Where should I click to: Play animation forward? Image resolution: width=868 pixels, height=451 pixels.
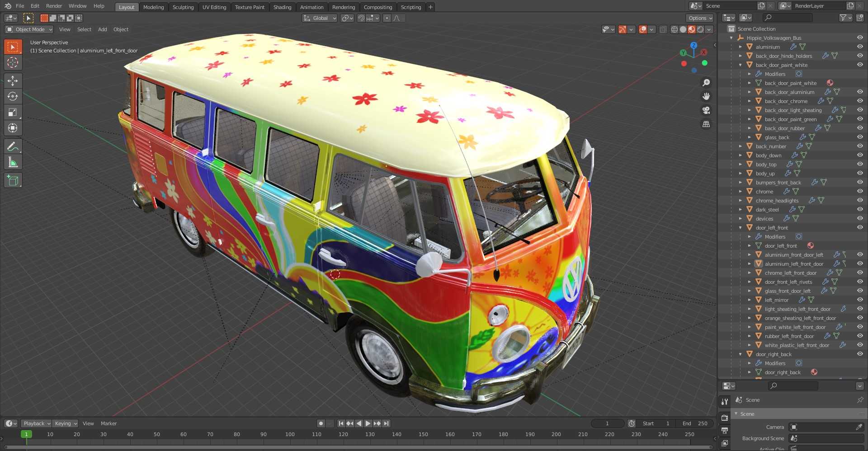pyautogui.click(x=368, y=423)
